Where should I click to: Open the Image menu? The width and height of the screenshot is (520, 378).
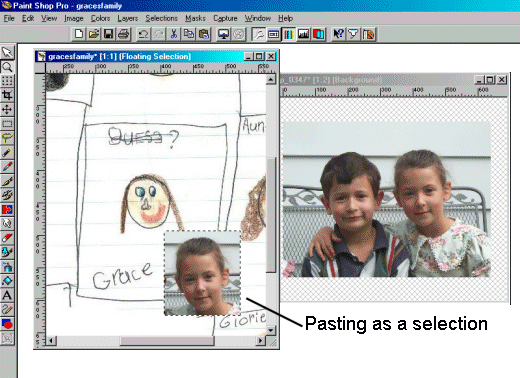[74, 18]
